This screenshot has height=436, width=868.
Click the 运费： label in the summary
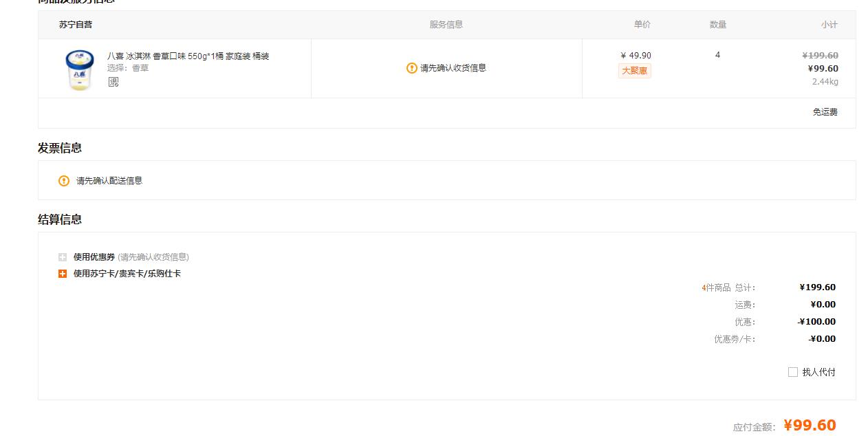(745, 305)
